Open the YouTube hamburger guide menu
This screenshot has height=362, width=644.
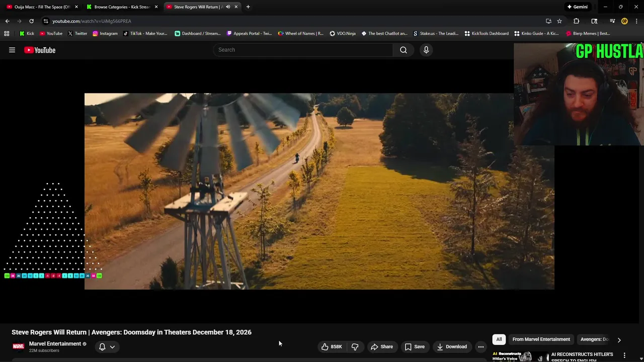(x=12, y=50)
